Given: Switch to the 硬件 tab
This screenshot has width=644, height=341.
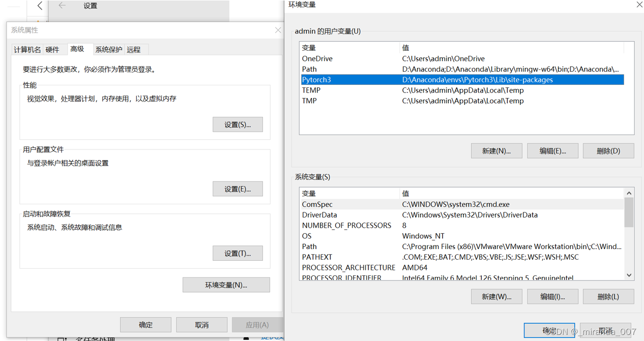Looking at the screenshot, I should tap(53, 49).
